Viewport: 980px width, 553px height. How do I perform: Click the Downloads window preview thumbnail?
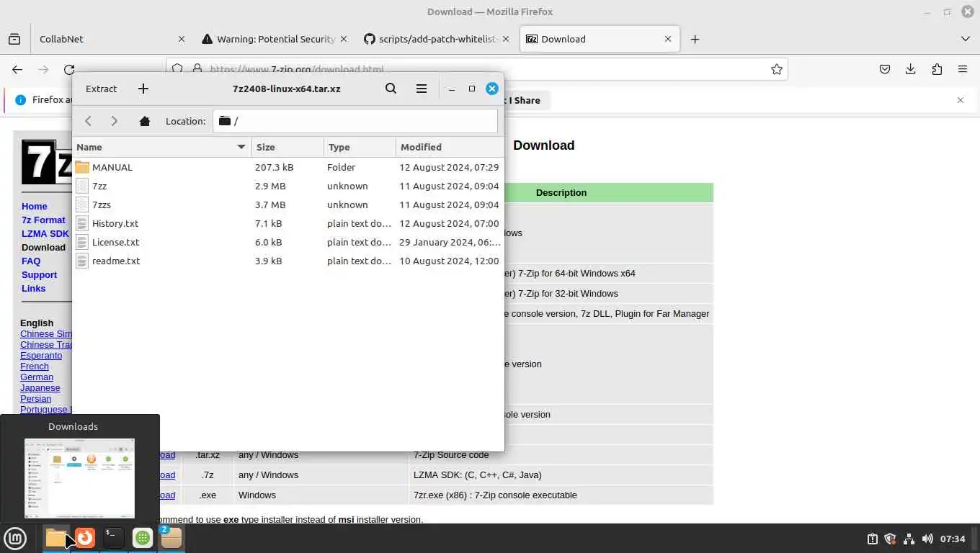tap(79, 478)
